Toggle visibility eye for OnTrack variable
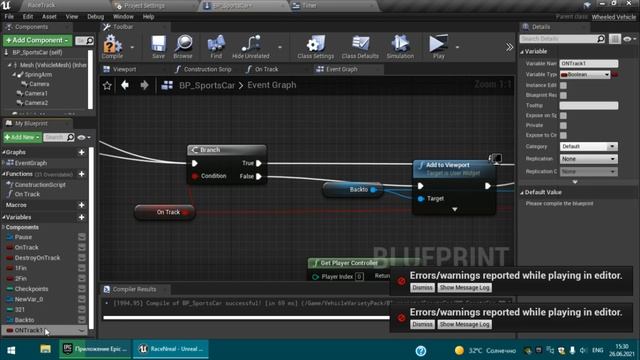The width and height of the screenshot is (640, 360). point(82,247)
